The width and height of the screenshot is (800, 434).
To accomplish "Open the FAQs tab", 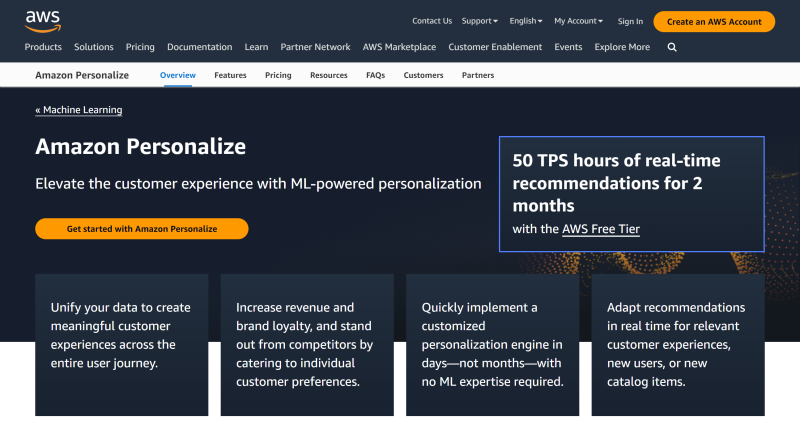I will click(375, 75).
